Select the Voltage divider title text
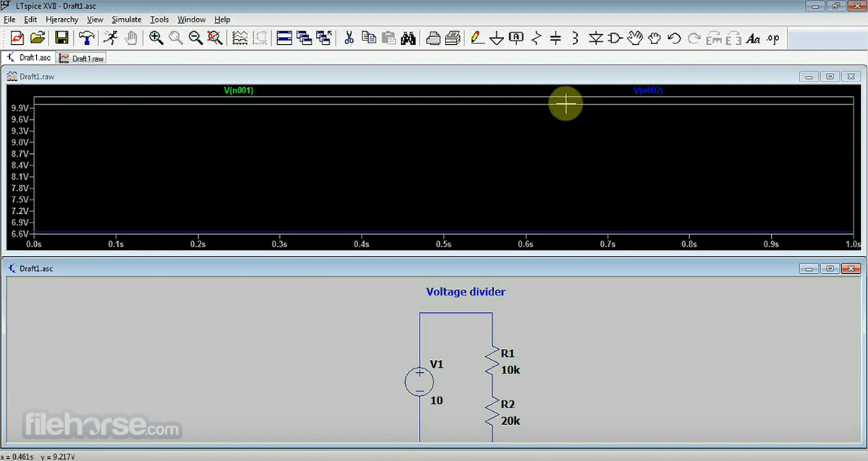 pyautogui.click(x=466, y=292)
